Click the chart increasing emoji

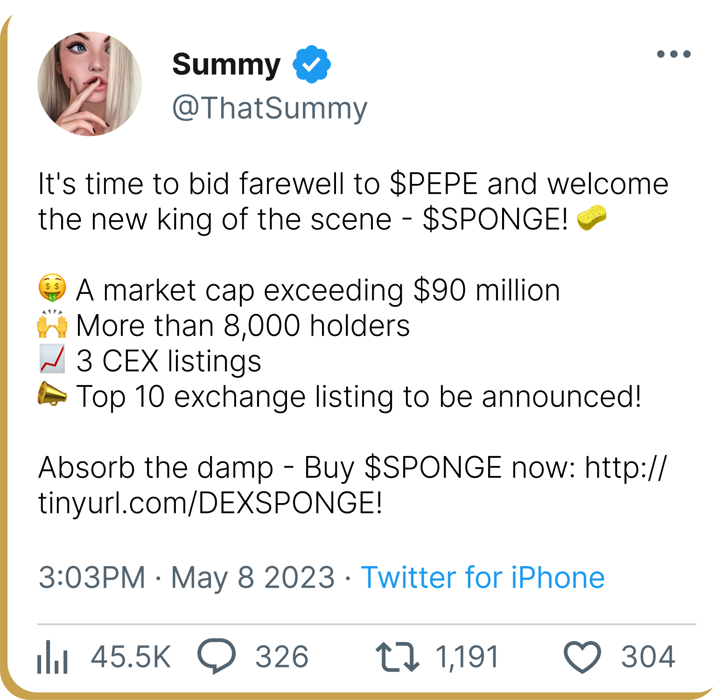tap(52, 359)
